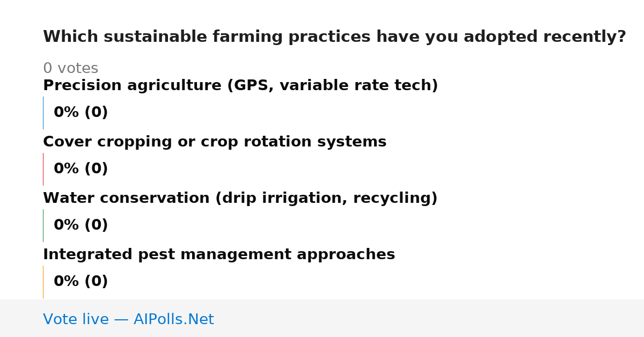The height and width of the screenshot is (337, 644).
Task: Select the Water conservation option label
Action: 240,199
